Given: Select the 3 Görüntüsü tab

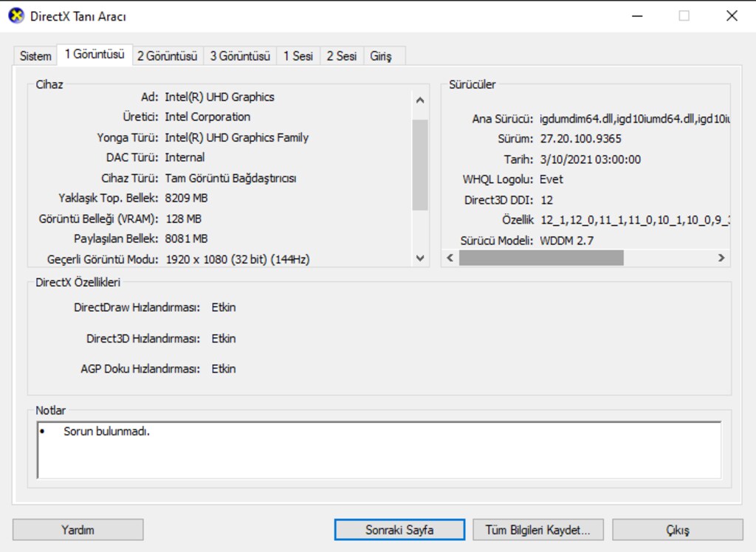Looking at the screenshot, I should 240,56.
